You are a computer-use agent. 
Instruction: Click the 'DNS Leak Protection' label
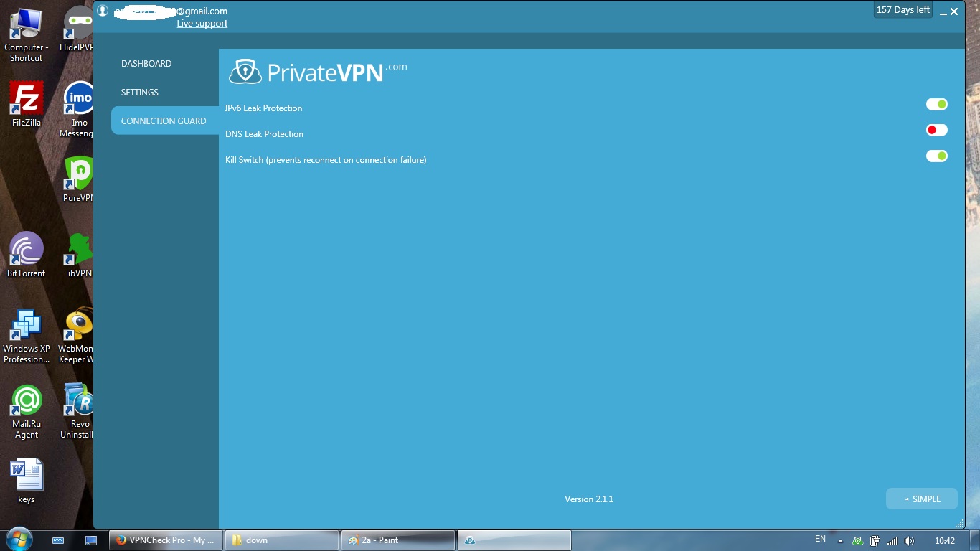(x=265, y=134)
